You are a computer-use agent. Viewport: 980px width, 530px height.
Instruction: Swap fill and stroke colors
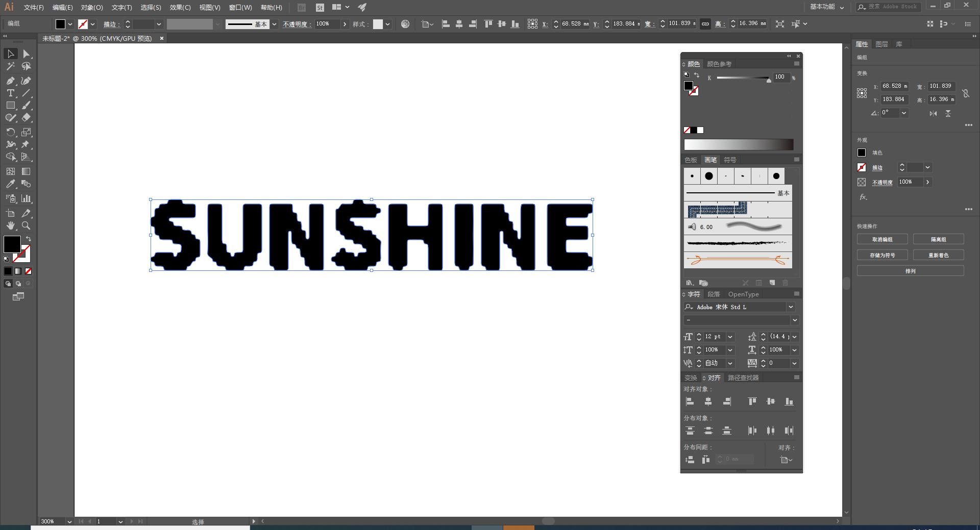pyautogui.click(x=29, y=239)
